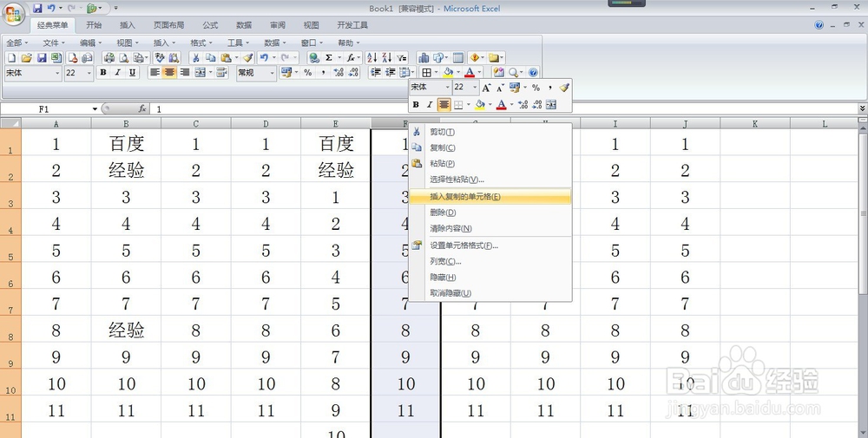The image size is (868, 438).
Task: Click the Print icon in the classic toolbar
Action: (109, 57)
